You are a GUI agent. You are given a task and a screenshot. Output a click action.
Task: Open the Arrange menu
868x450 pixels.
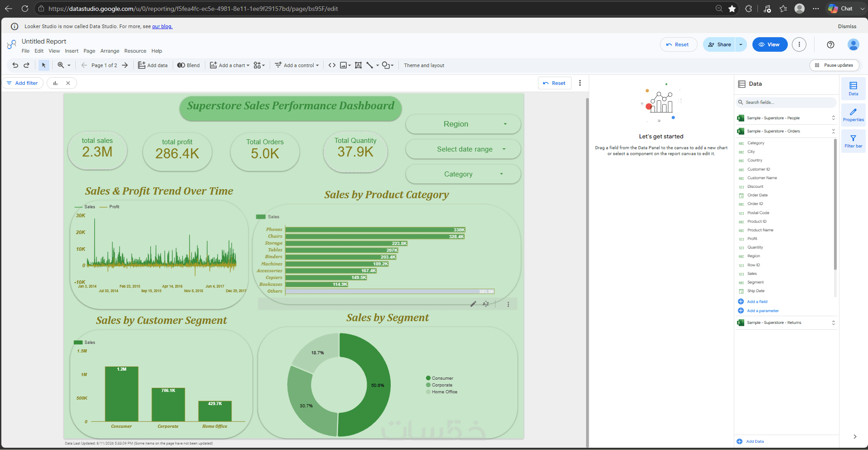tap(110, 51)
